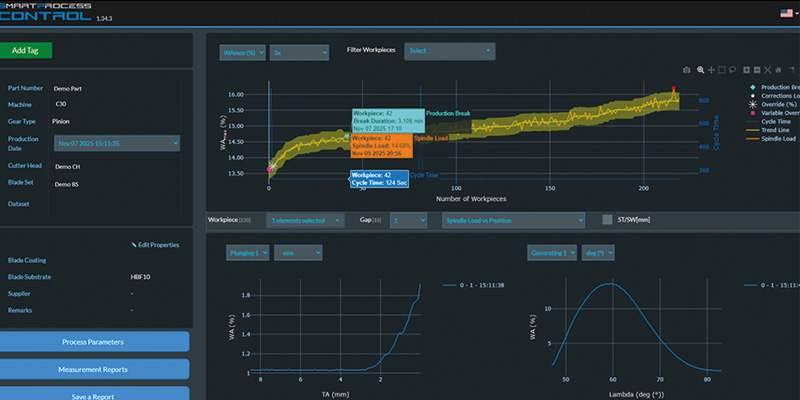Open the US flag language selector
800x400 pixels.
(x=786, y=13)
